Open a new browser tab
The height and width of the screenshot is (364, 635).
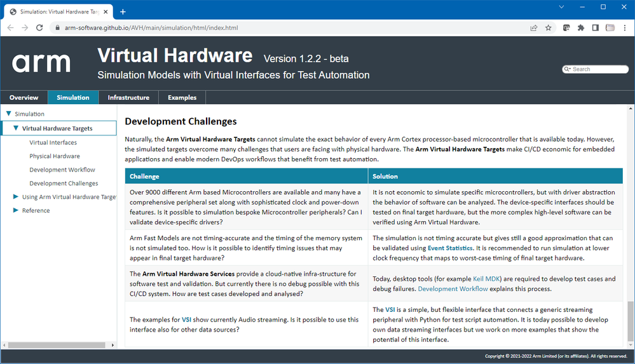pyautogui.click(x=123, y=11)
